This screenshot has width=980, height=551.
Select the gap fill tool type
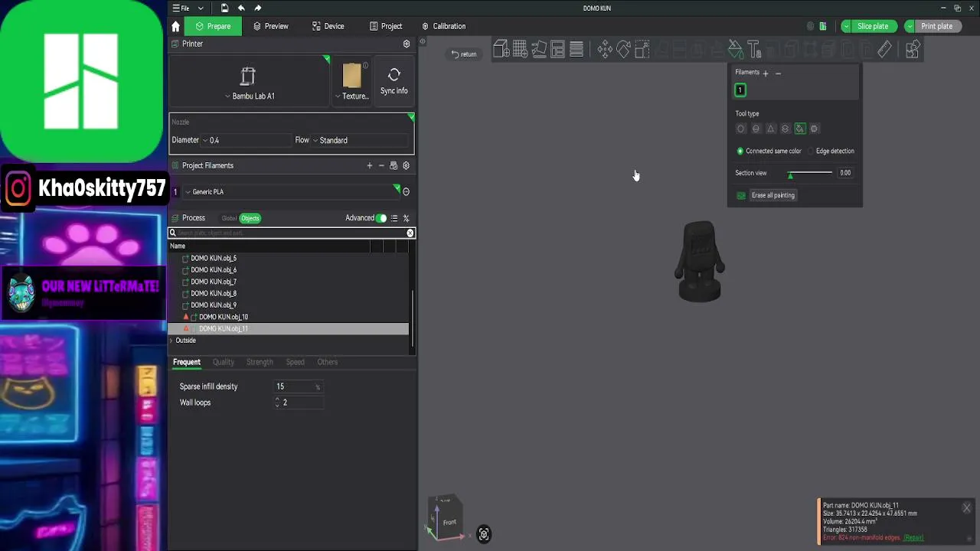815,129
